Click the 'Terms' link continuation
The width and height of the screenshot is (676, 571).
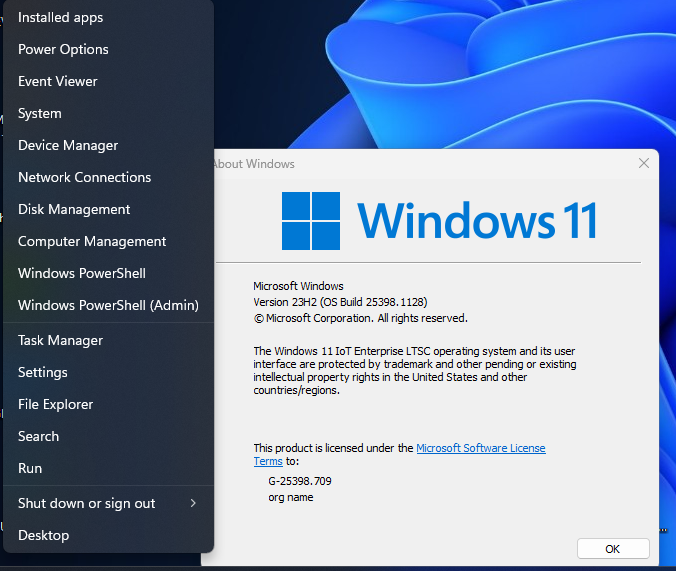tap(268, 461)
